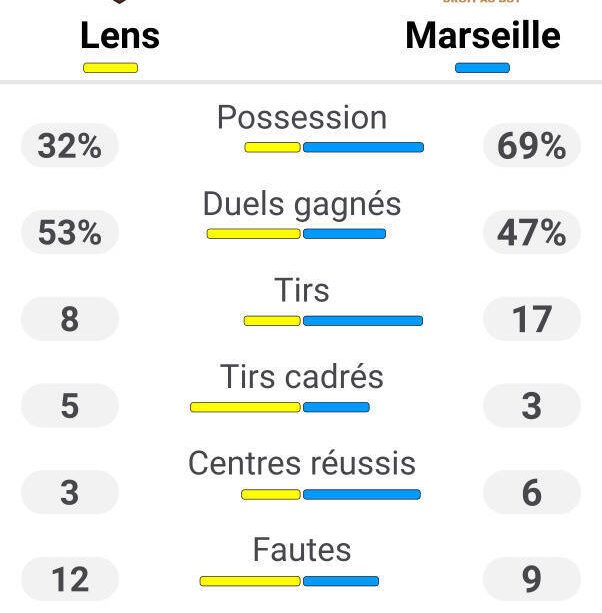Image resolution: width=602 pixels, height=613 pixels.
Task: Click Marseille's 17 shots value
Action: (x=531, y=320)
